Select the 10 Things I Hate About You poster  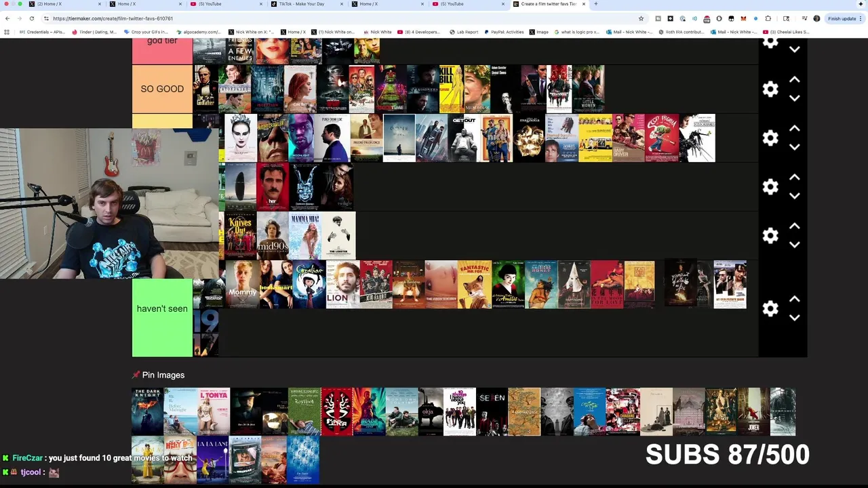pos(460,411)
